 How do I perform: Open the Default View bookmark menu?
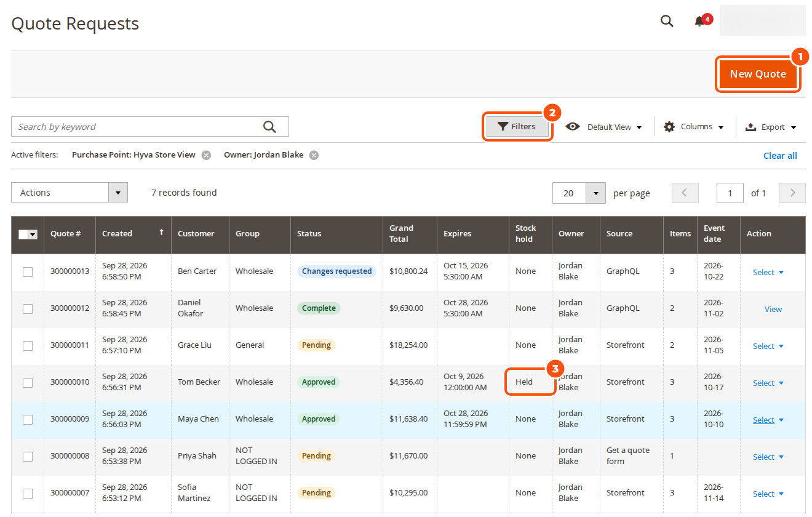(603, 127)
